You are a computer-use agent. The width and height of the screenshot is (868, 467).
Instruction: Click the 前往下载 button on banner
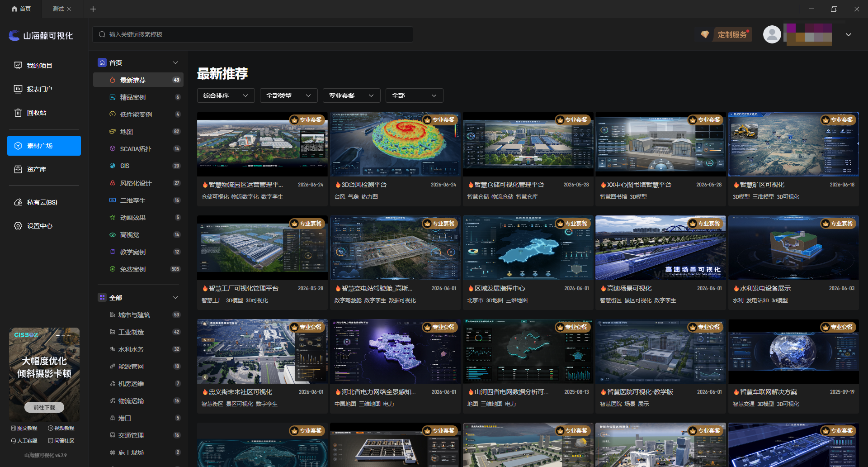click(x=44, y=407)
